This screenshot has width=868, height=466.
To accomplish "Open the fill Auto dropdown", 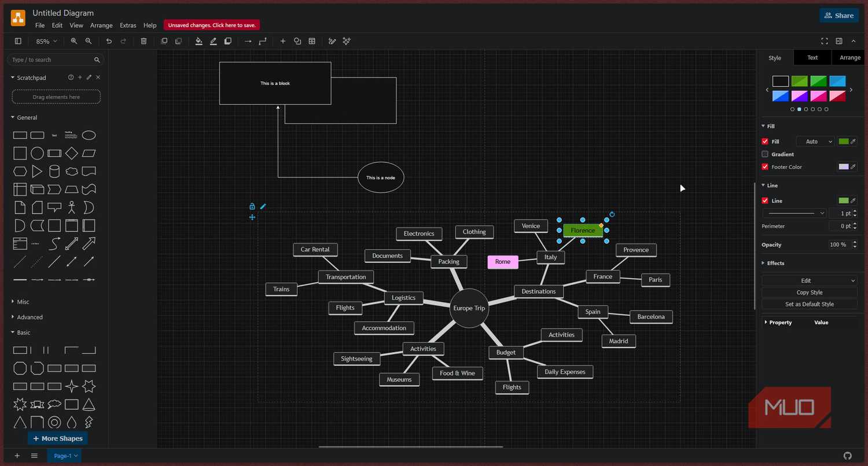I will point(815,142).
